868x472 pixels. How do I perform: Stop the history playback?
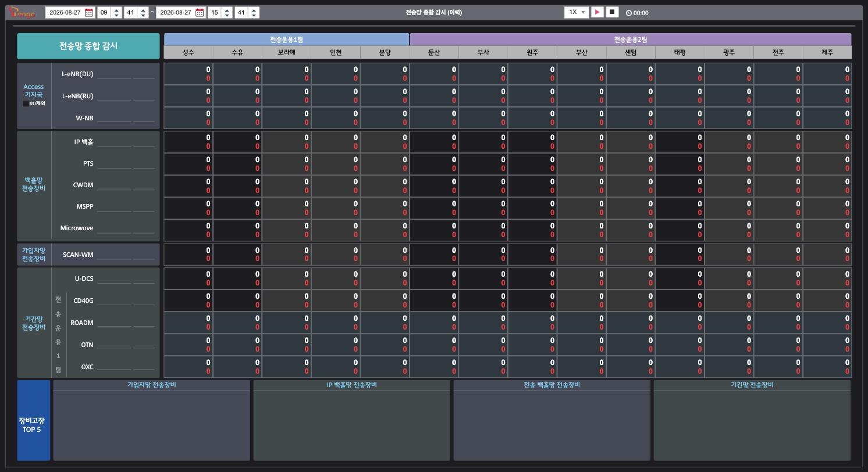(x=612, y=12)
